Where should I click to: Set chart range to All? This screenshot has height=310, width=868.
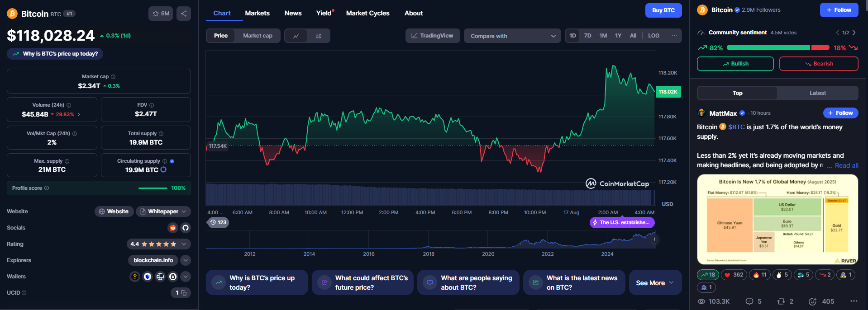click(x=633, y=36)
